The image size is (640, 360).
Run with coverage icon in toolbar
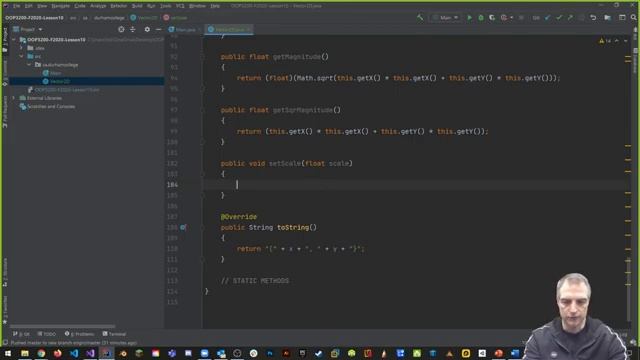[492, 18]
